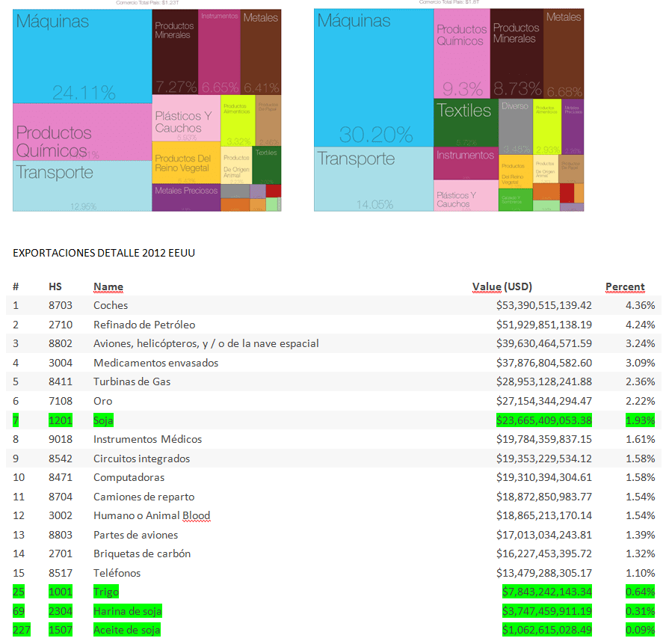Click the Name column header
672x644 pixels.
coord(108,286)
